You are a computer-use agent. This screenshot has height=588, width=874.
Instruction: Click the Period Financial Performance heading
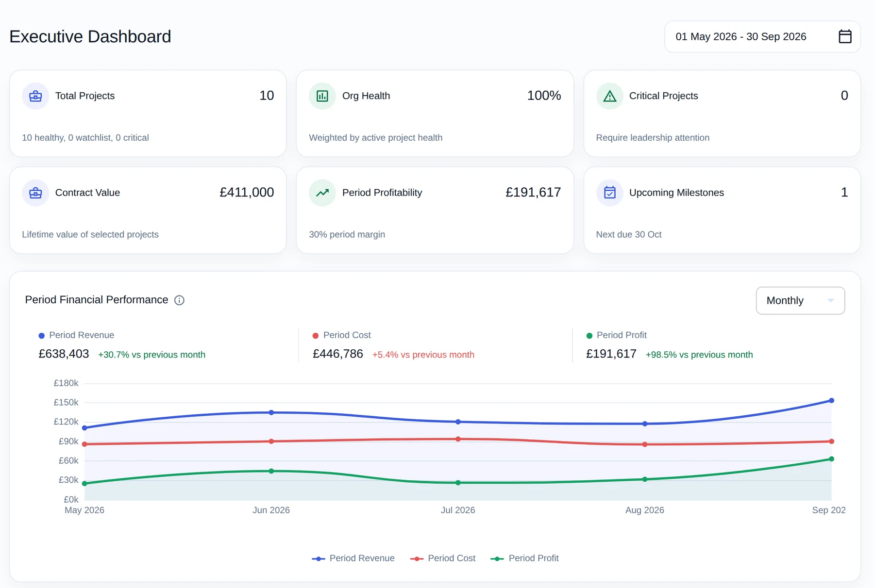(x=97, y=300)
